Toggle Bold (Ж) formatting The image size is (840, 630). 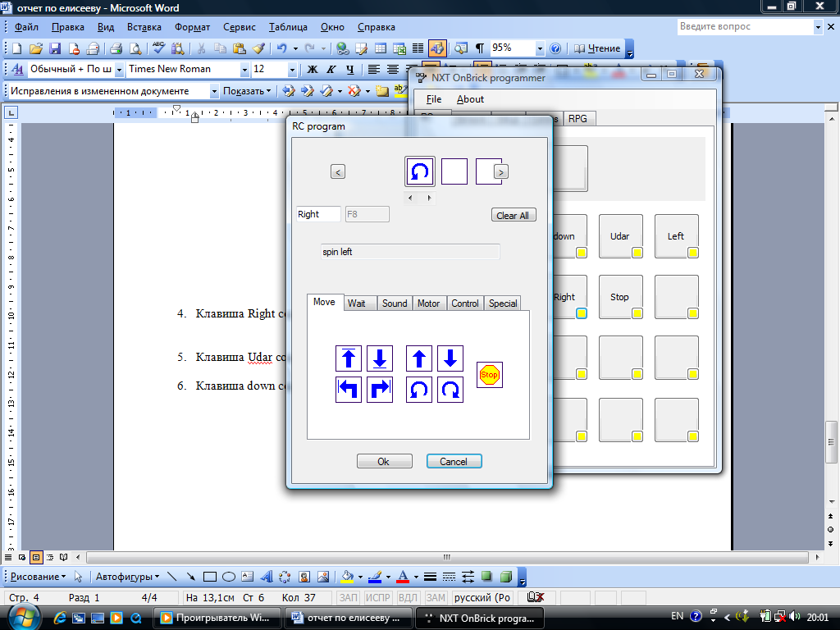point(313,70)
